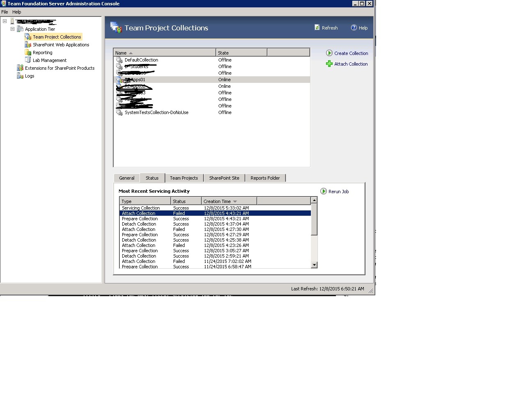Select Attach Collection failed at 4:43:21 AM

pyautogui.click(x=215, y=213)
